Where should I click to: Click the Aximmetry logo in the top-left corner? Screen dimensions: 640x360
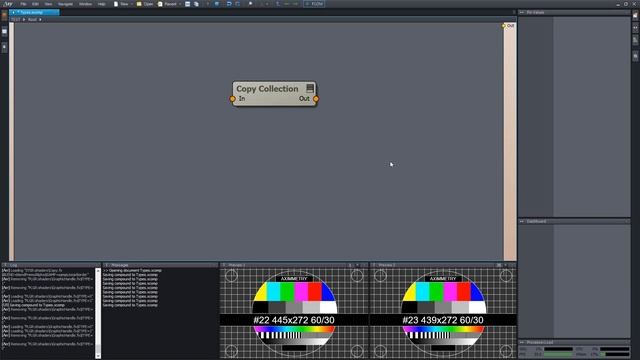click(x=8, y=4)
